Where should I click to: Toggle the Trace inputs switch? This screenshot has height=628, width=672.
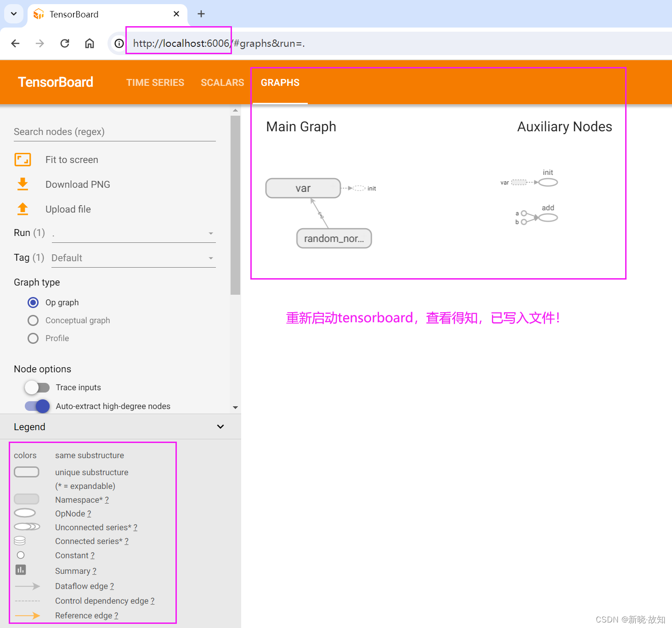tap(37, 387)
